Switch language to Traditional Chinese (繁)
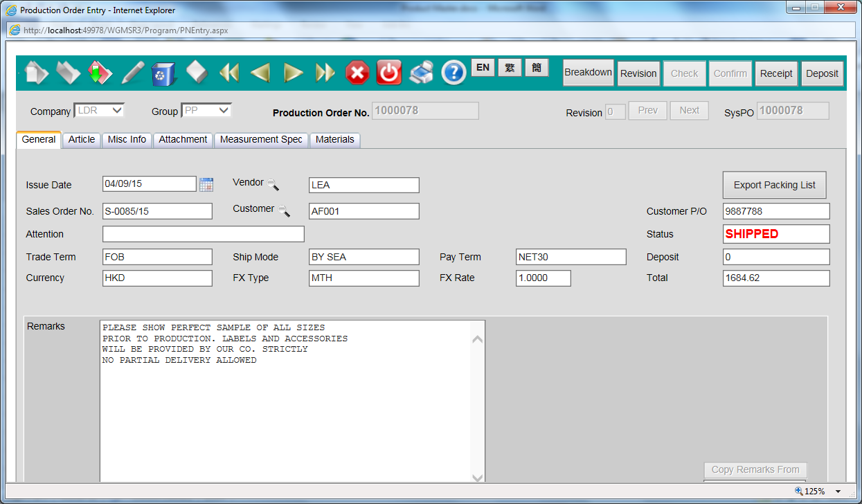862x504 pixels. [510, 68]
